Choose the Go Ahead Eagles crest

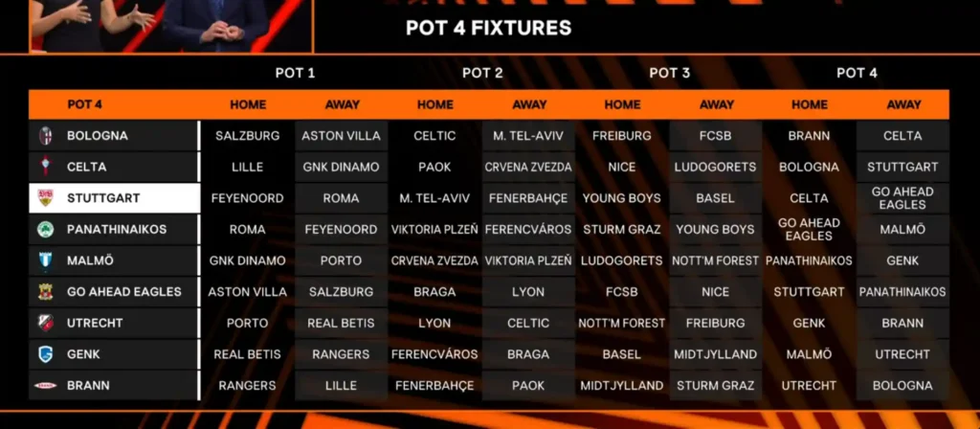click(45, 292)
